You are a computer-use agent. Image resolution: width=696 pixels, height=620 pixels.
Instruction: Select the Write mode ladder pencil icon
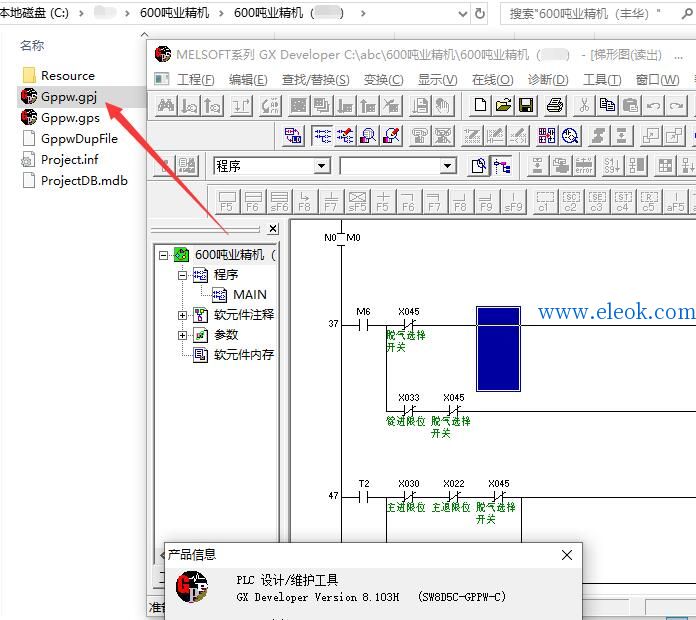pos(345,136)
